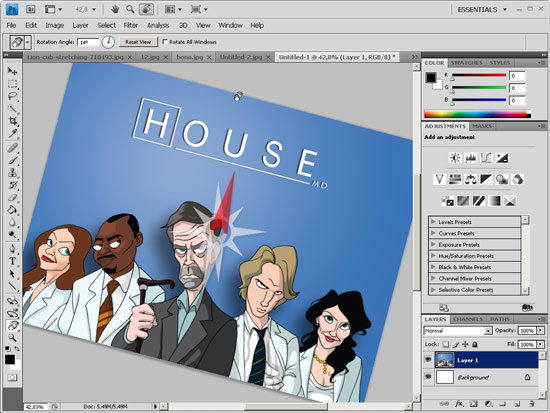Select the Dodge tool
This screenshot has width=550, height=413.
click(13, 234)
